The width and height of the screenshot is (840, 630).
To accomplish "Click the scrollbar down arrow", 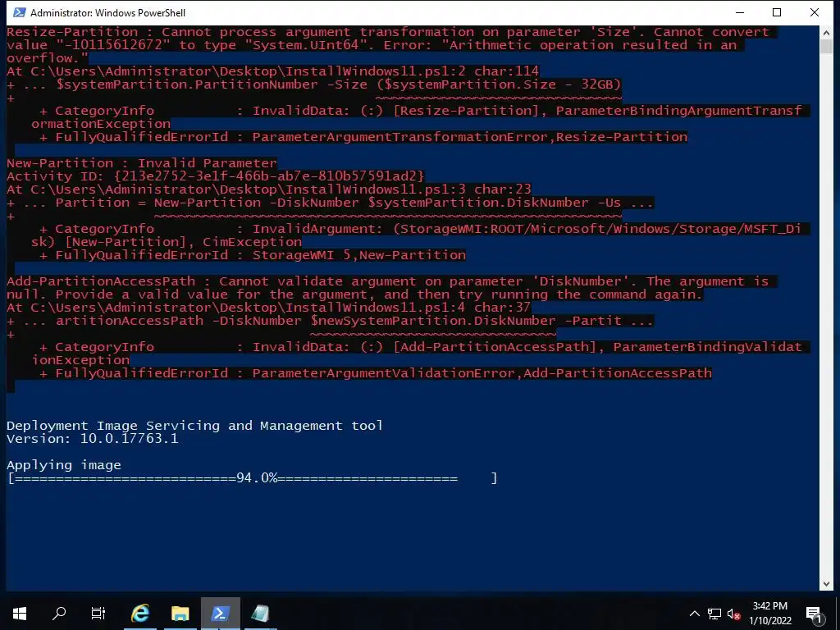I will pos(825,584).
